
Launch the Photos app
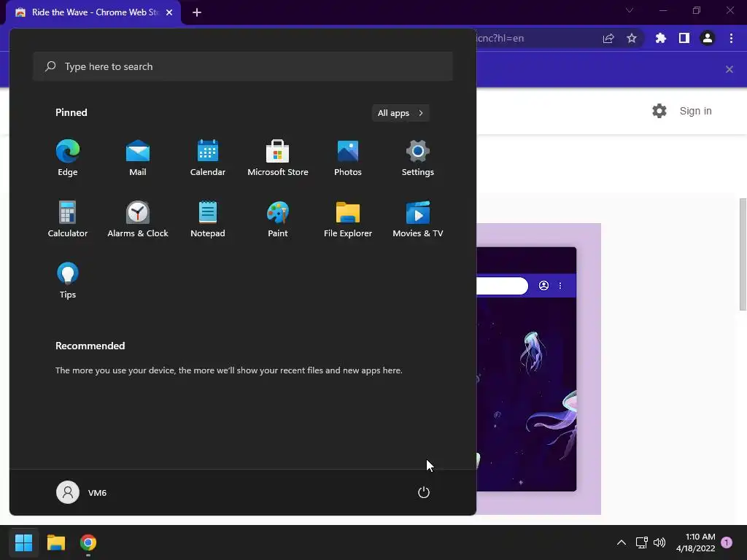click(x=348, y=157)
